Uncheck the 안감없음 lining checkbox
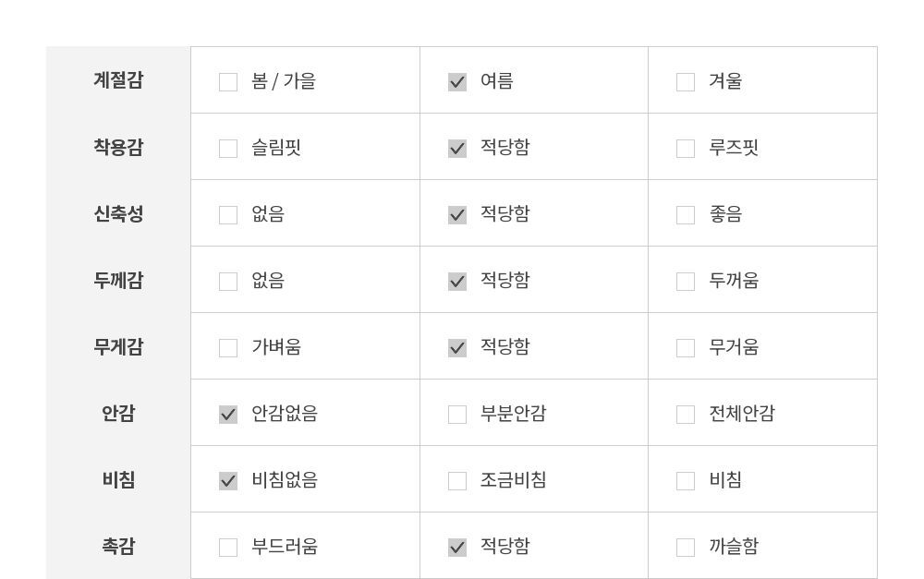 (x=228, y=415)
